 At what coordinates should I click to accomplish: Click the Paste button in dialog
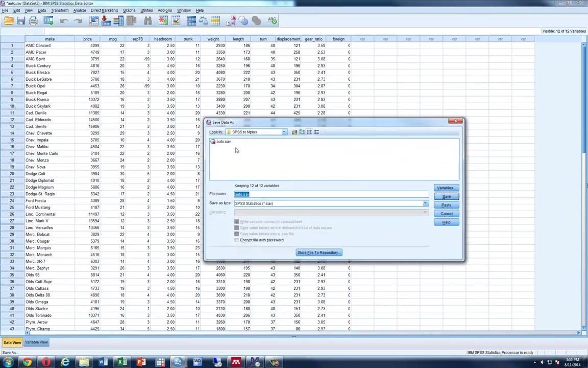(x=446, y=205)
